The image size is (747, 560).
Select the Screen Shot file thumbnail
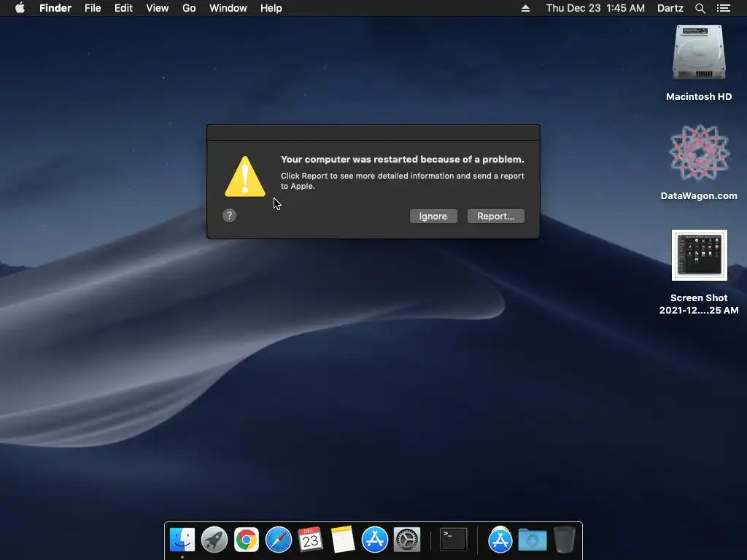(x=699, y=255)
